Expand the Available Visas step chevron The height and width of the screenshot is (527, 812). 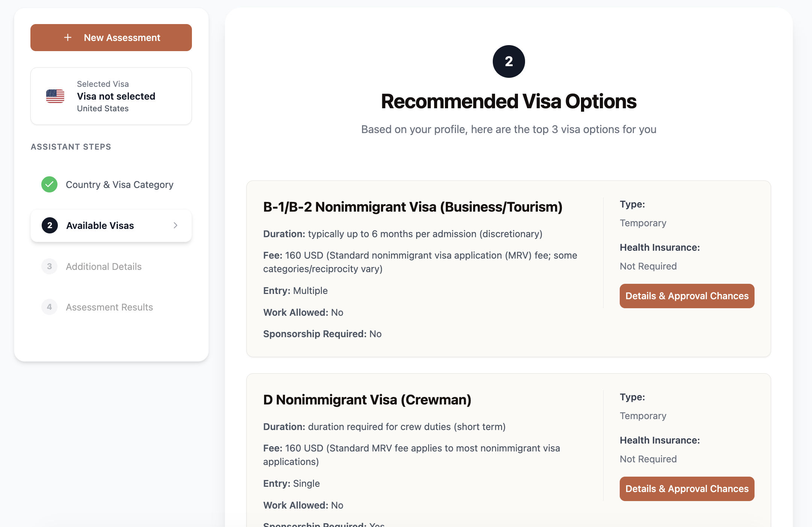click(175, 226)
